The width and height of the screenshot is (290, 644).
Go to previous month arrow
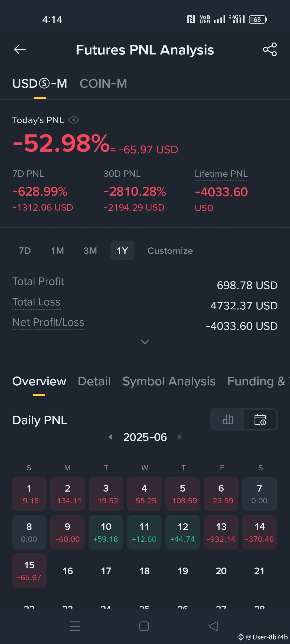pyautogui.click(x=110, y=437)
